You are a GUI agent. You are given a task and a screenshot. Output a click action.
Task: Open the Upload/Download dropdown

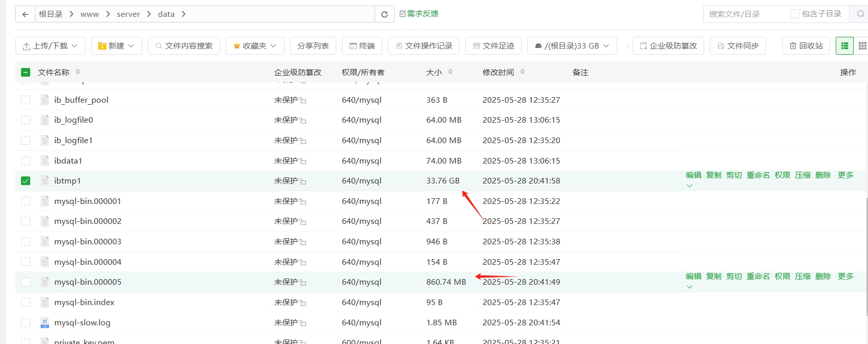50,46
